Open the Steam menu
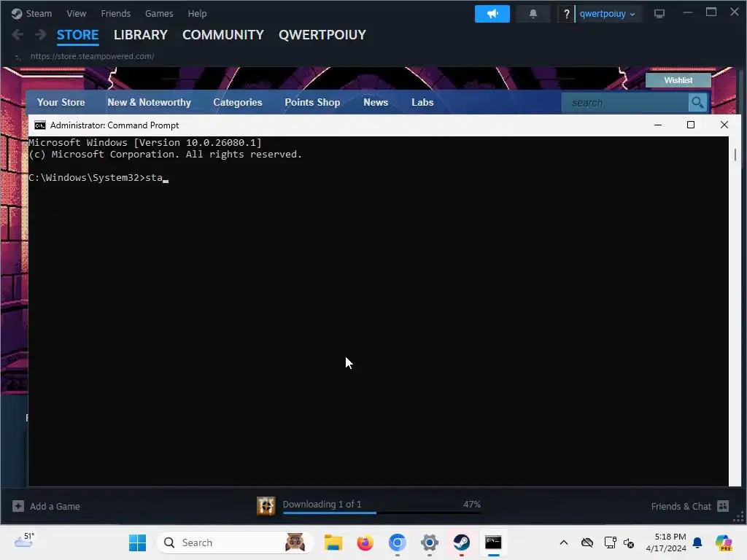This screenshot has height=560, width=747. (x=32, y=13)
